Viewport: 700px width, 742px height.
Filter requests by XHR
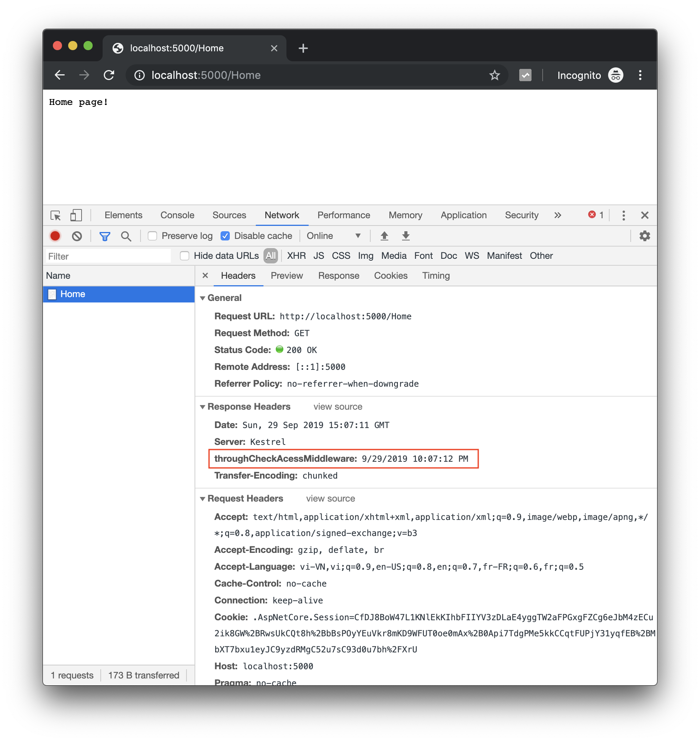pos(296,256)
